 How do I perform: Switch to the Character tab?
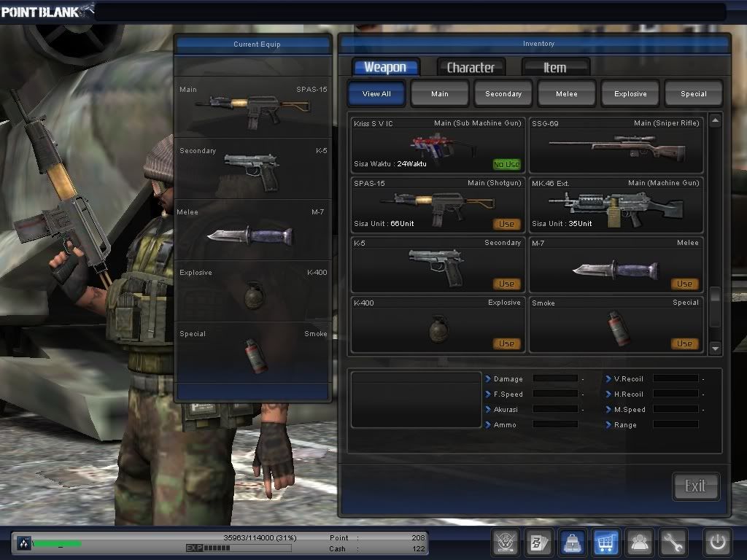[471, 67]
